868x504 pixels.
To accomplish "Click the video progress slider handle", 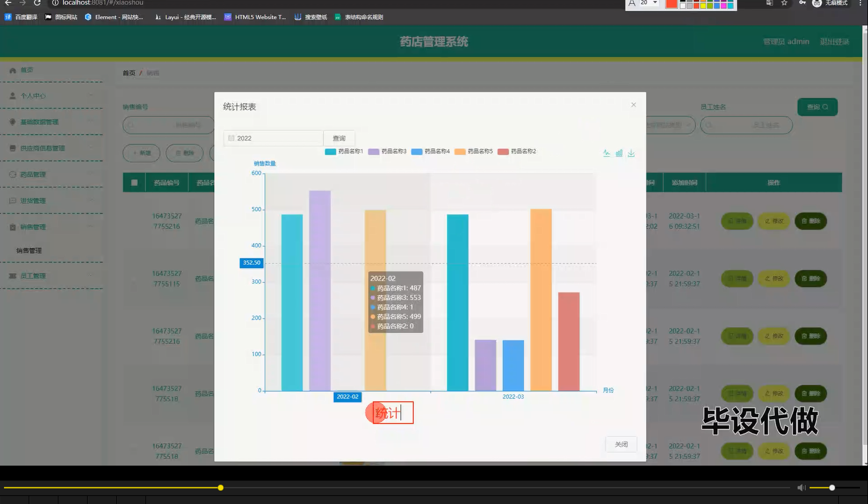I will click(220, 487).
